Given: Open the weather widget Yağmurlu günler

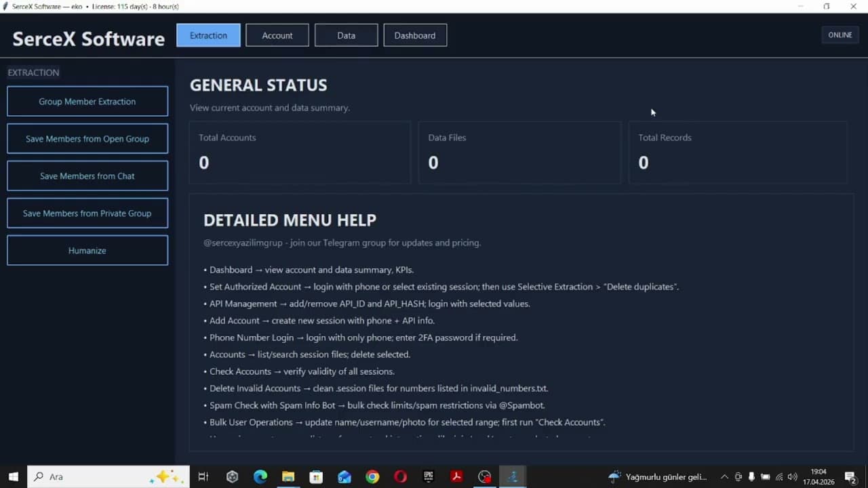Looking at the screenshot, I should coord(657,476).
